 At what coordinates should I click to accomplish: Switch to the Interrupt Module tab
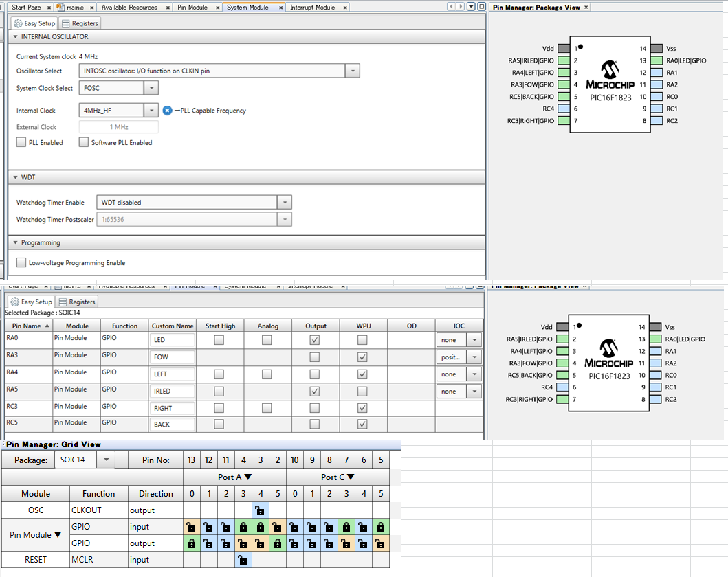coord(312,7)
